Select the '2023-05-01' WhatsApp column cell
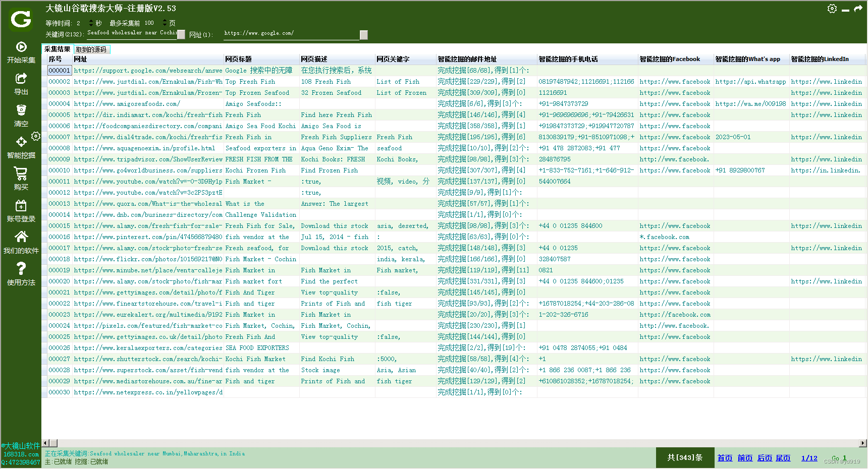 coord(751,137)
